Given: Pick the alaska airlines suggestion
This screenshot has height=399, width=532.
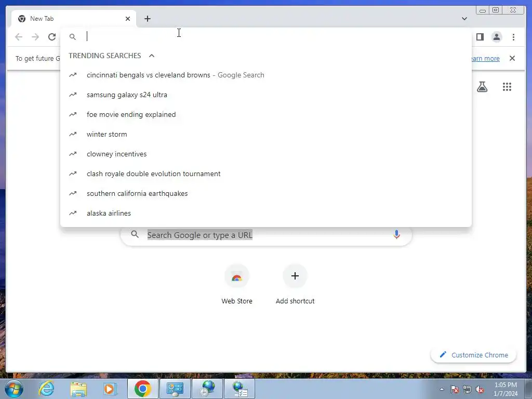Looking at the screenshot, I should [x=265, y=213].
